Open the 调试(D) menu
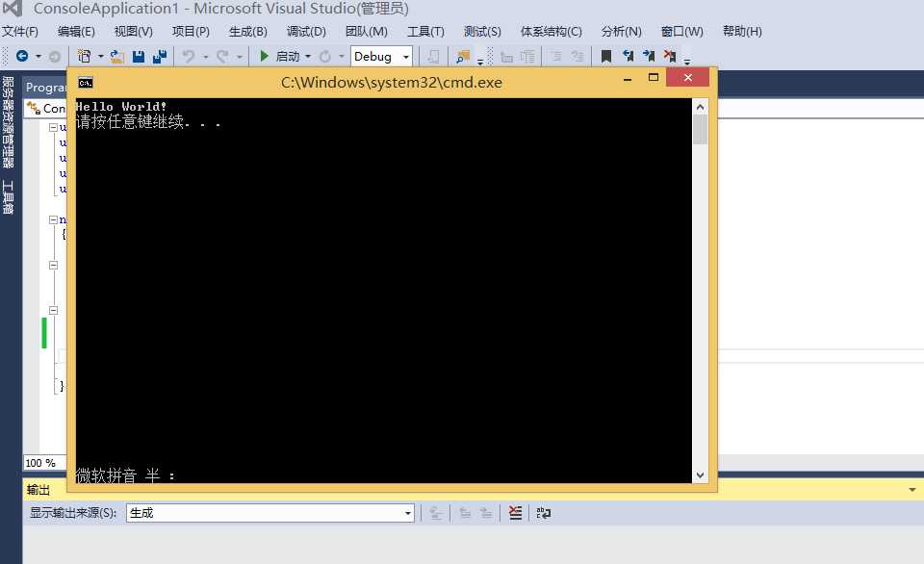Image resolution: width=924 pixels, height=564 pixels. pyautogui.click(x=306, y=31)
